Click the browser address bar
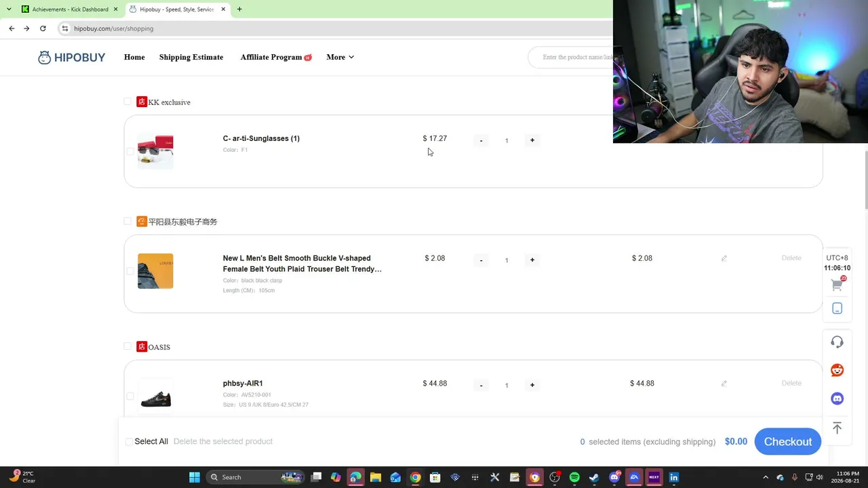The image size is (868, 488). pos(336,28)
